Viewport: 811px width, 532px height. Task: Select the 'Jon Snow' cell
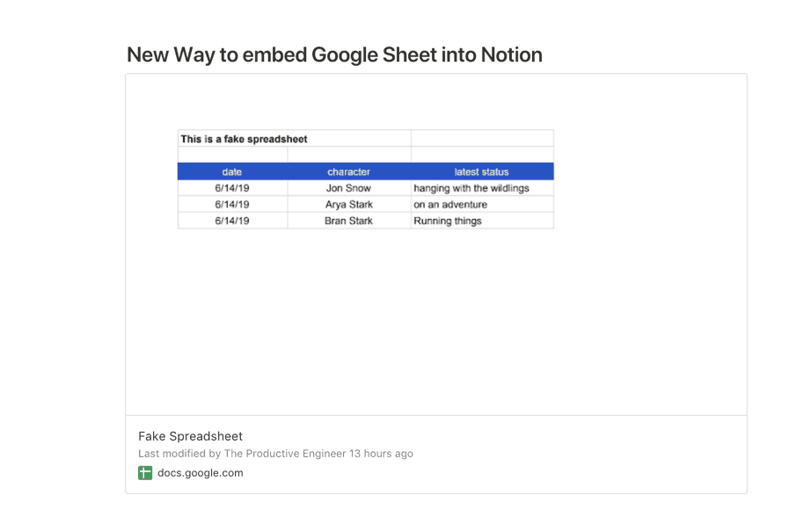[x=348, y=188]
